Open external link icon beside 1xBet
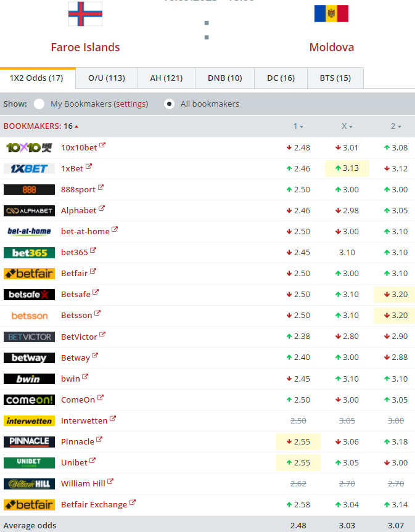 [89, 167]
